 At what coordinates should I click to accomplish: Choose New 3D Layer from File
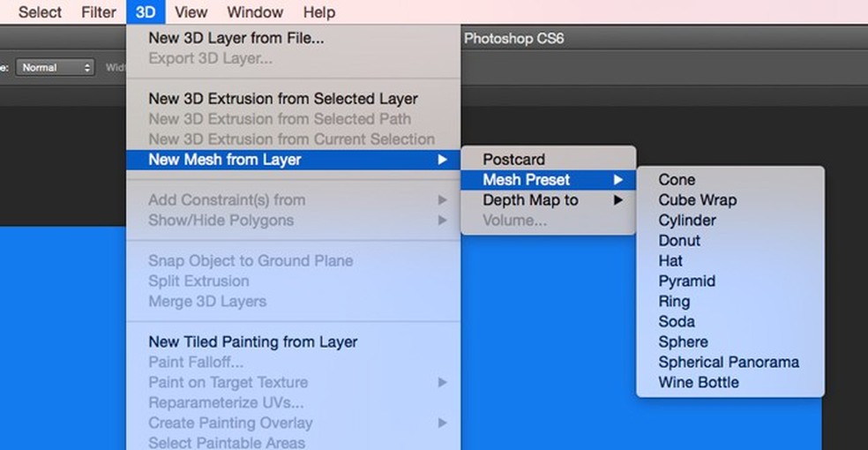point(236,38)
